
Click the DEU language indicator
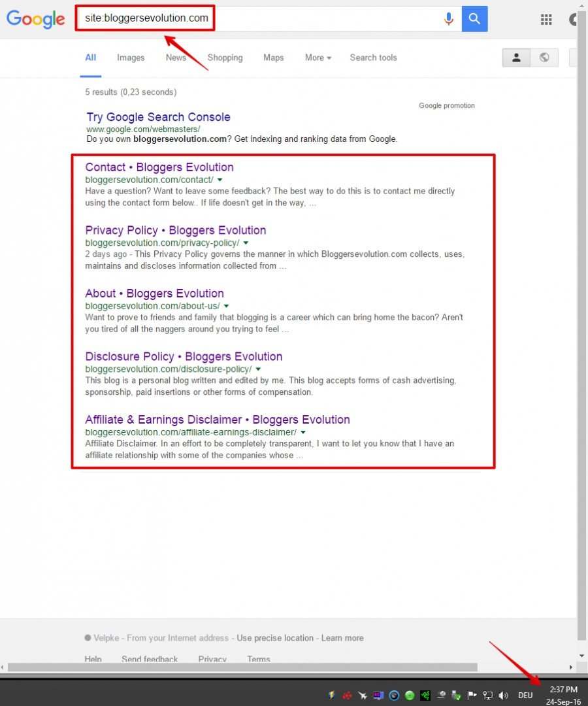[x=525, y=696]
